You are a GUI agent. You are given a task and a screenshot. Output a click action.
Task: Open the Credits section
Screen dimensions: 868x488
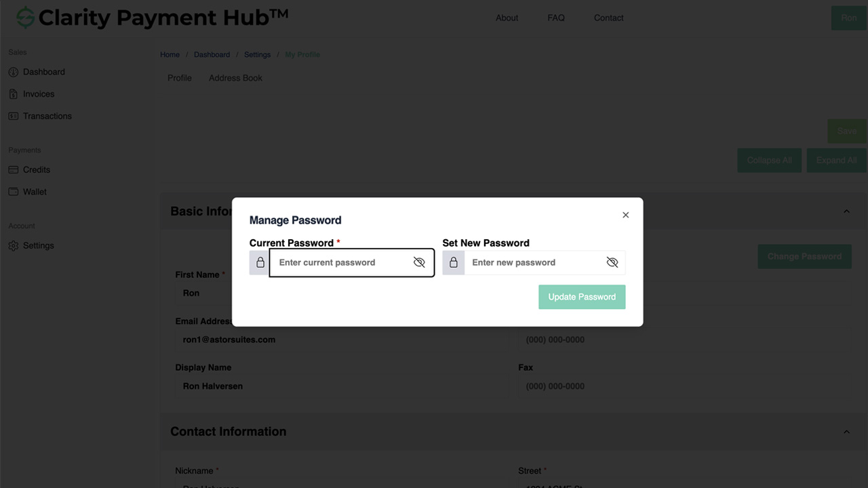point(12,169)
